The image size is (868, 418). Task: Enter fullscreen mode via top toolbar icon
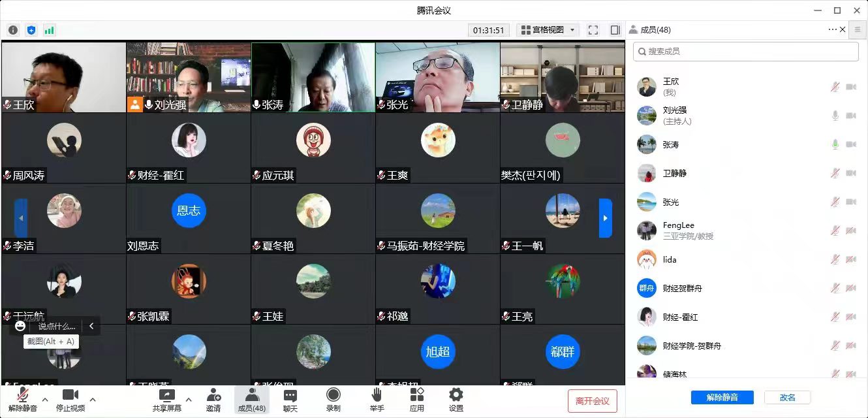click(x=593, y=30)
